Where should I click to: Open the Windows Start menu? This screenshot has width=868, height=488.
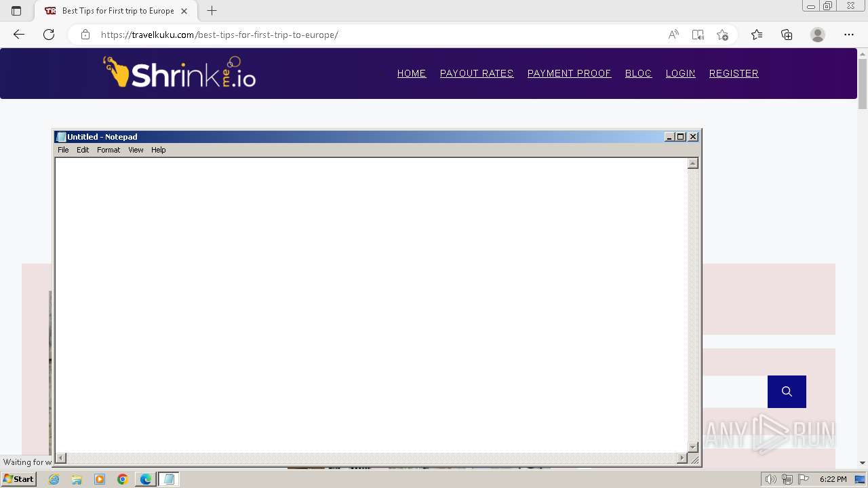click(18, 479)
